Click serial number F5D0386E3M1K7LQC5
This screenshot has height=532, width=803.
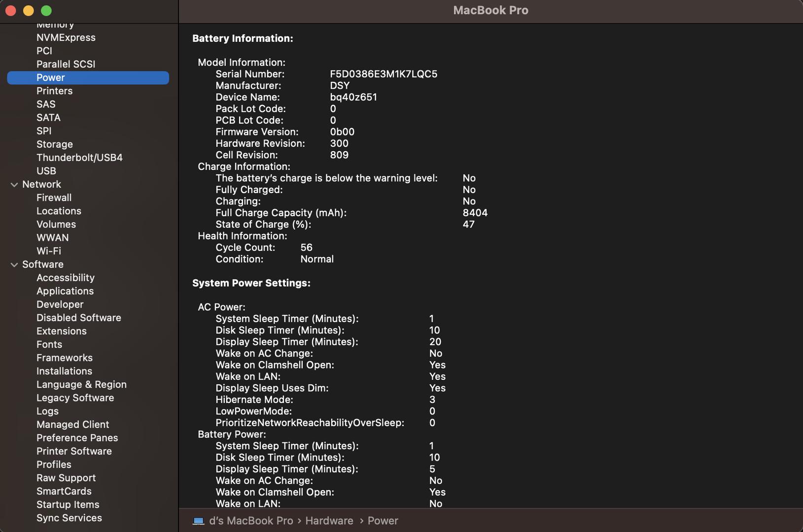click(x=384, y=74)
